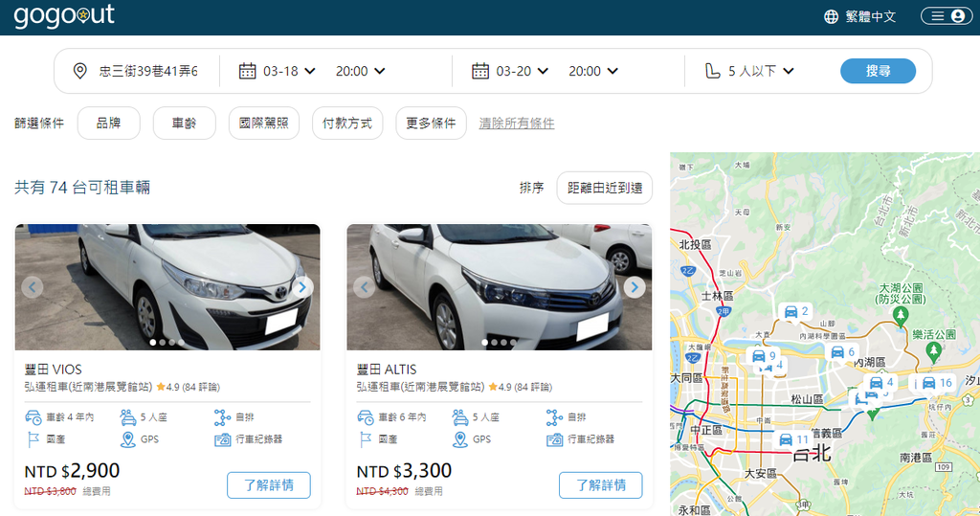Screen dimensions: 980x516
Task: Click the VIOS 行車紀錄器 camera icon
Action: pyautogui.click(x=222, y=440)
